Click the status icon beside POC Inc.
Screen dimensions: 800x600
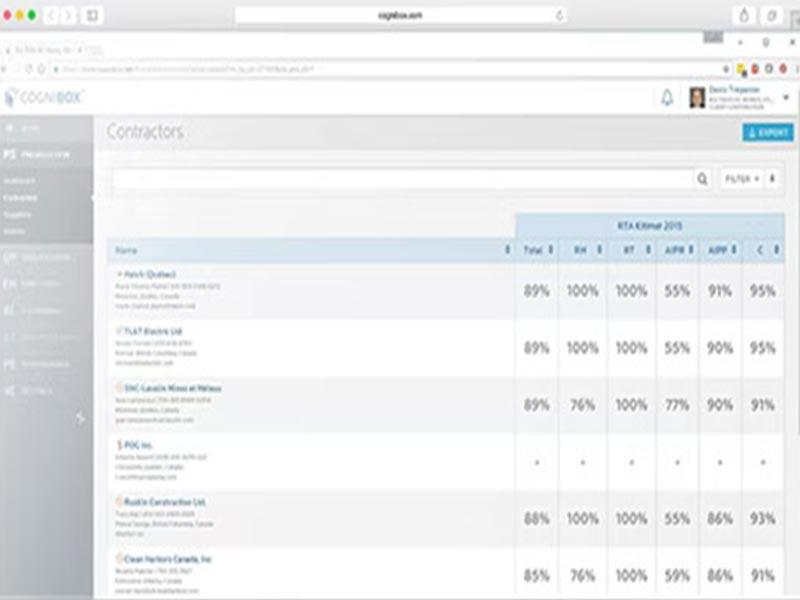[119, 445]
